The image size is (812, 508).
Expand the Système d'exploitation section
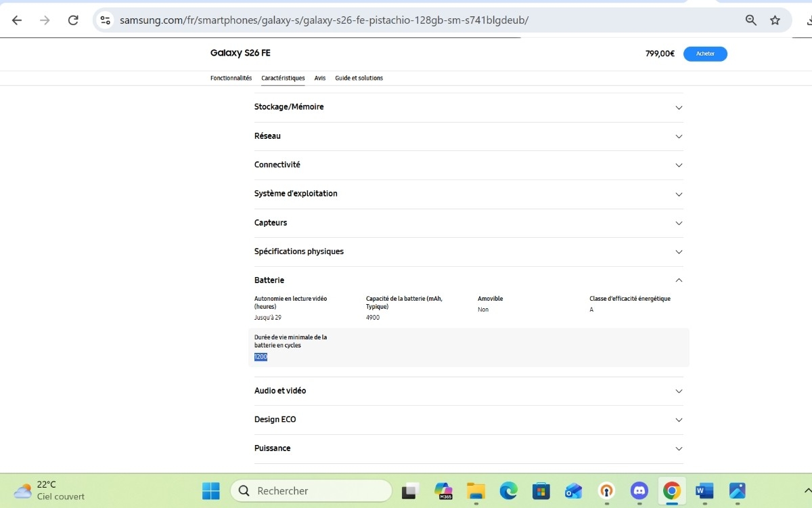(469, 194)
